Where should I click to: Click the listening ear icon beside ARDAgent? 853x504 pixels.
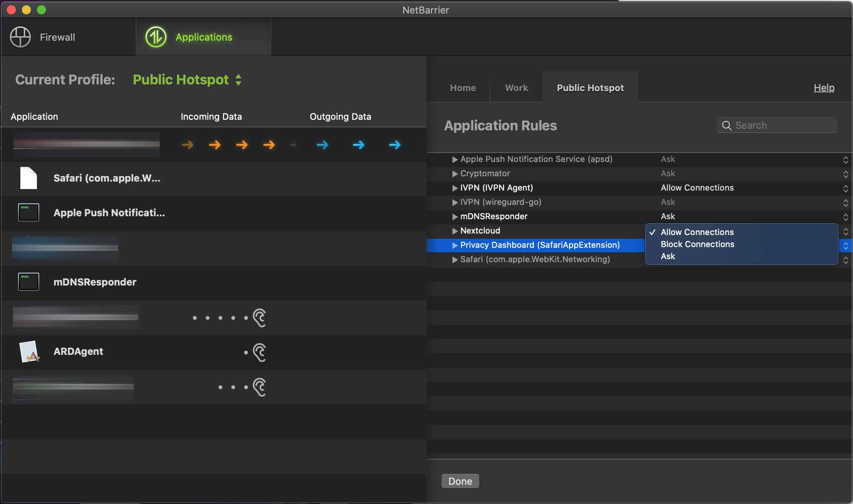259,352
